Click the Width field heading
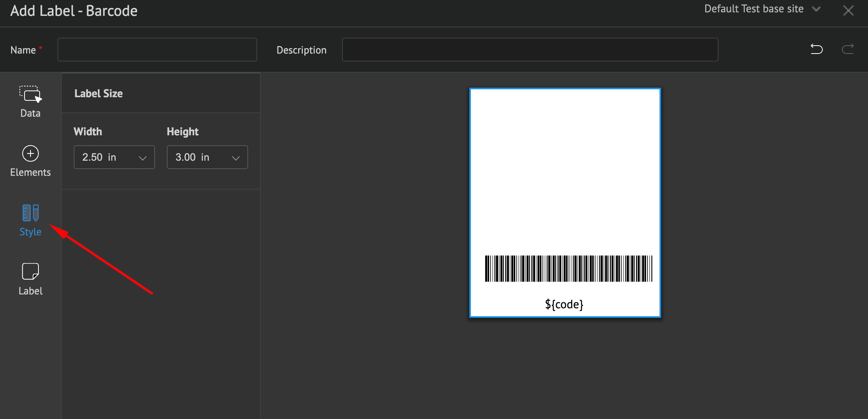This screenshot has width=868, height=419. pyautogui.click(x=88, y=132)
